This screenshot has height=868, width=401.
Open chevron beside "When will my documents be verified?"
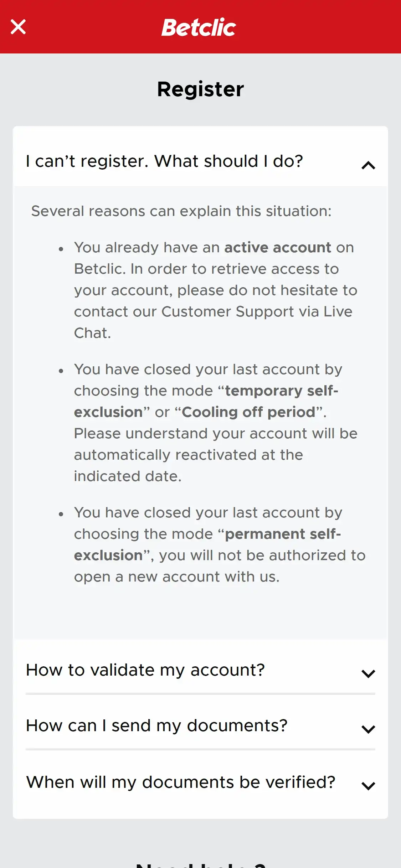pos(368,786)
